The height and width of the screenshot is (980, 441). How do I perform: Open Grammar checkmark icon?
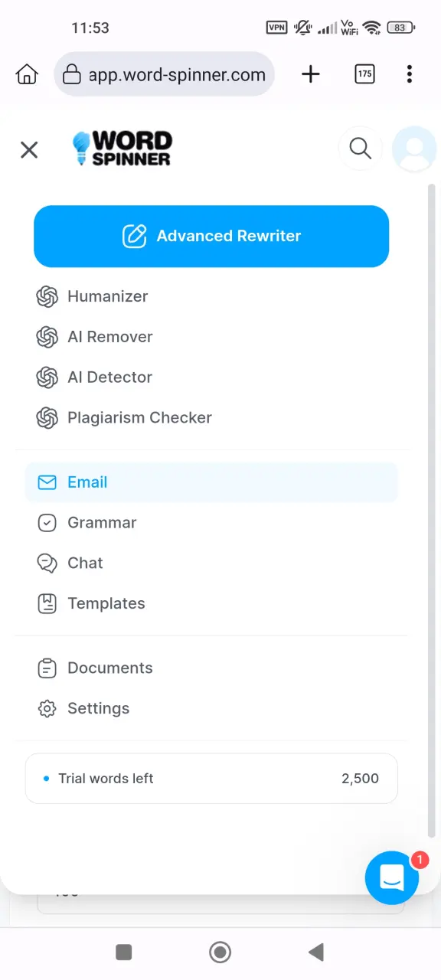(x=47, y=523)
